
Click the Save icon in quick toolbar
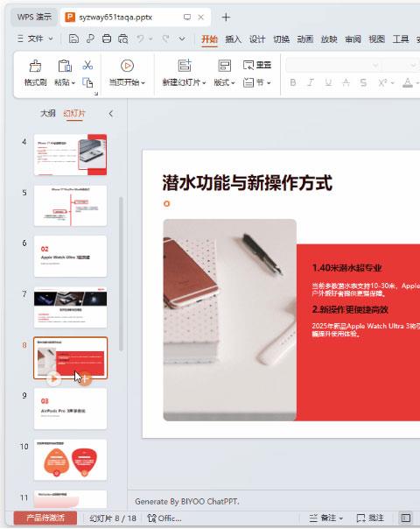[x=73, y=39]
